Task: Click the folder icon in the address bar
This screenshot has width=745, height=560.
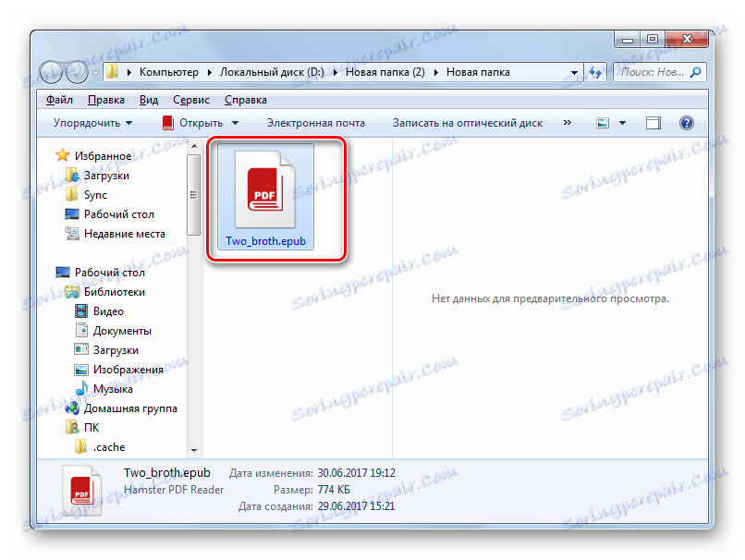Action: (x=112, y=72)
